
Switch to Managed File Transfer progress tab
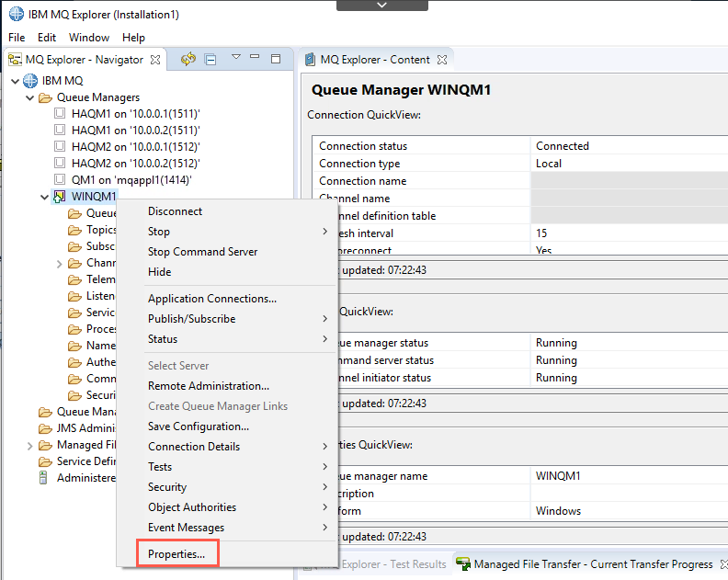[x=593, y=564]
